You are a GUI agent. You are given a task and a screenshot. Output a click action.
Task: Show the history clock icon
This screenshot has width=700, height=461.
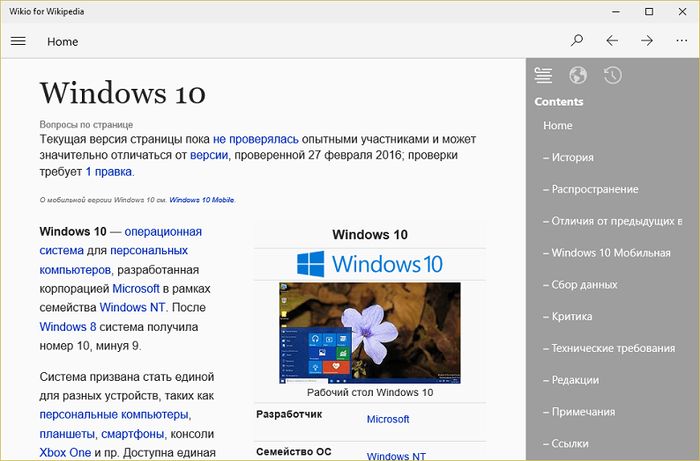(x=613, y=75)
